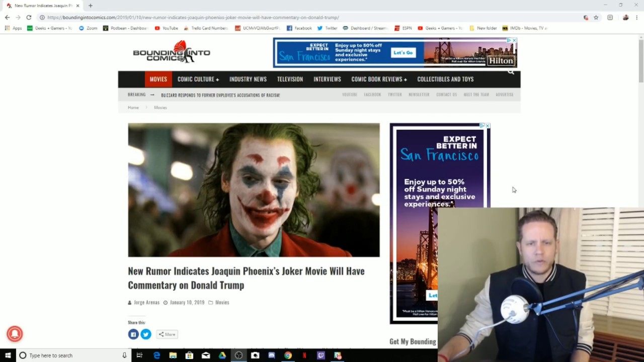Viewport: 644px width, 362px height.
Task: Click Meet the Team link
Action: coord(476,95)
